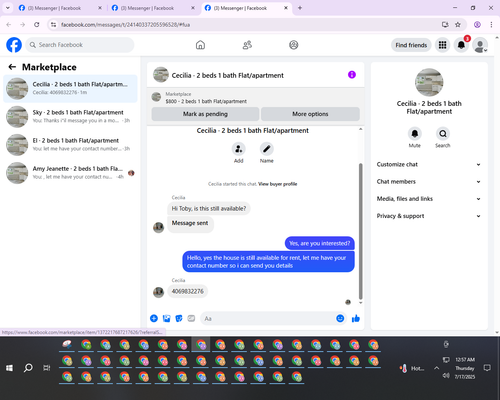This screenshot has height=400, width=500.
Task: Focus the Aa message input box
Action: (268, 319)
